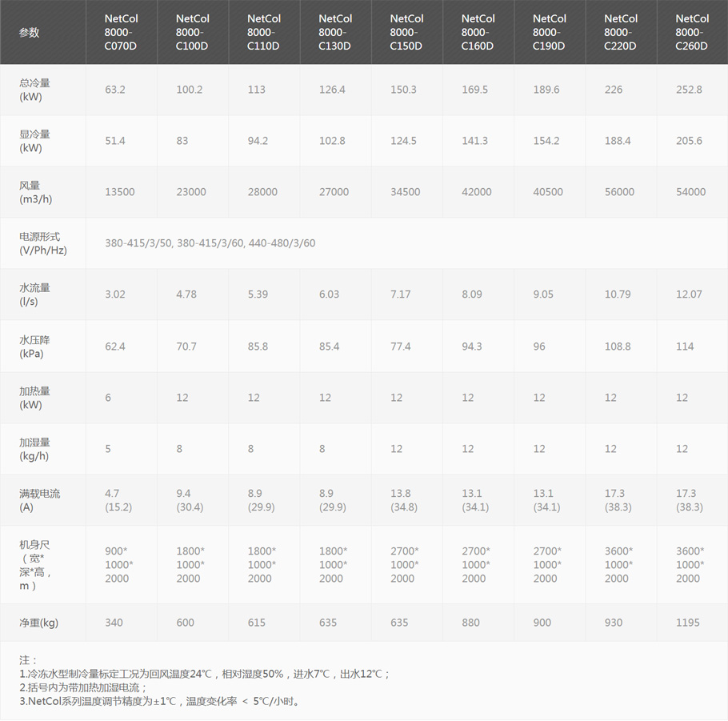The height and width of the screenshot is (721, 728).
Task: Select total cooling value 169.5
Action: pos(475,90)
